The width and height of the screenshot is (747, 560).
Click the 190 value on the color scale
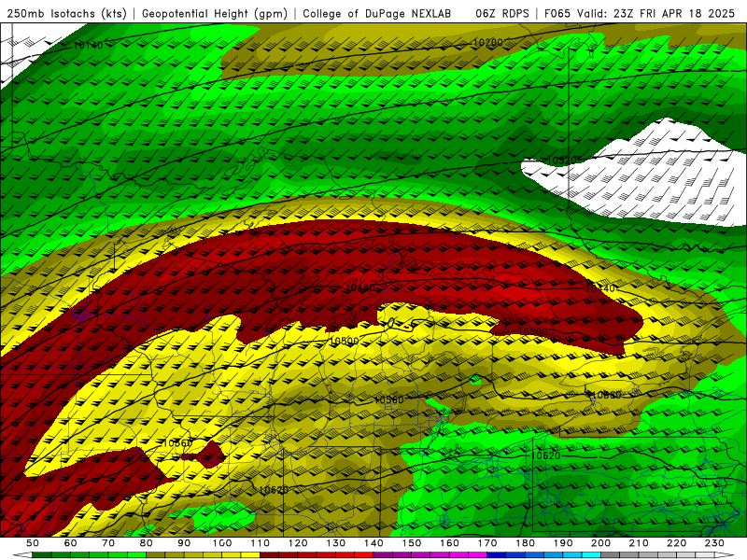pos(563,543)
